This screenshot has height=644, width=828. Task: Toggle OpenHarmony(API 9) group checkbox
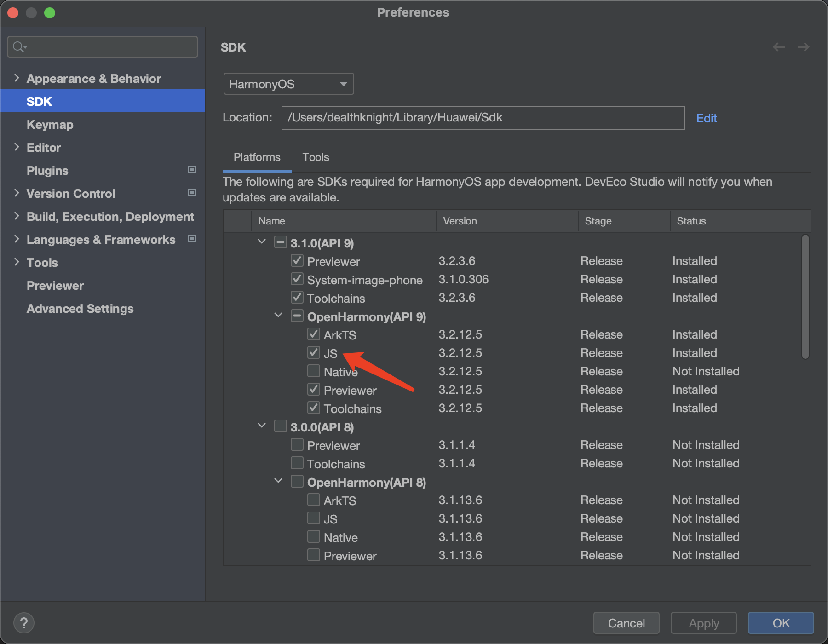click(x=297, y=316)
